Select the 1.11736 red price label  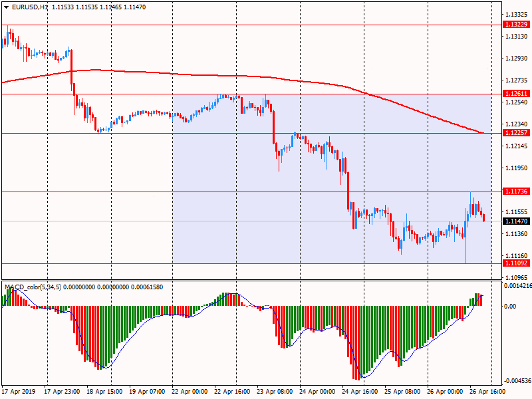516,192
